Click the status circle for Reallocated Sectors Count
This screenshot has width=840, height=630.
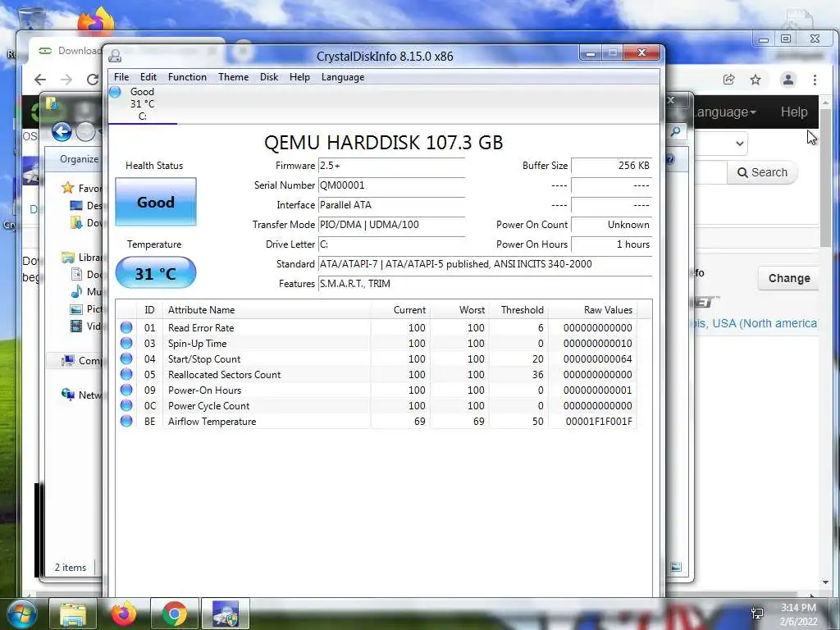click(x=126, y=374)
